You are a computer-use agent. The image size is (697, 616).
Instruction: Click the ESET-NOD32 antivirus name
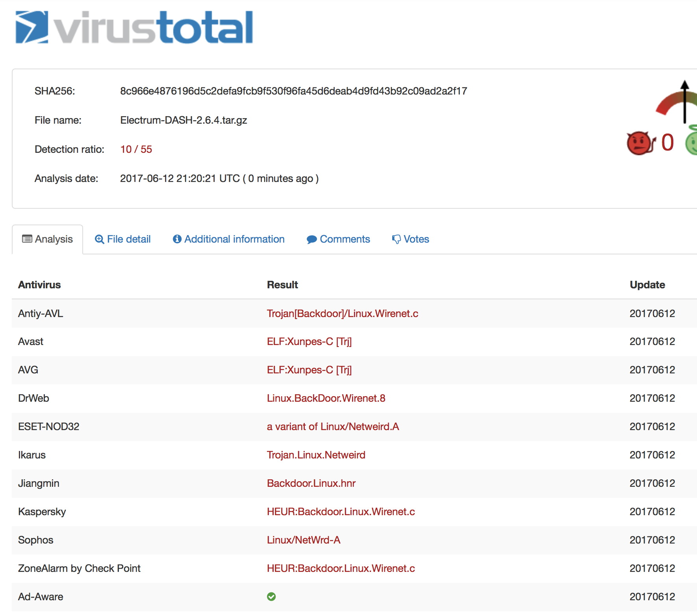tap(49, 427)
